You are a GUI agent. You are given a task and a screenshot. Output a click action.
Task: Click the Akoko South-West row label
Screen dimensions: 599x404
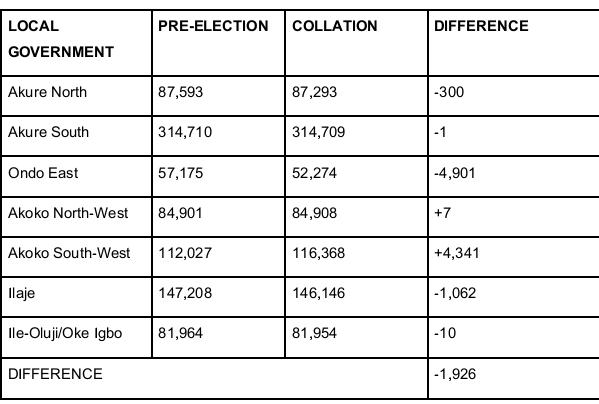pos(69,253)
